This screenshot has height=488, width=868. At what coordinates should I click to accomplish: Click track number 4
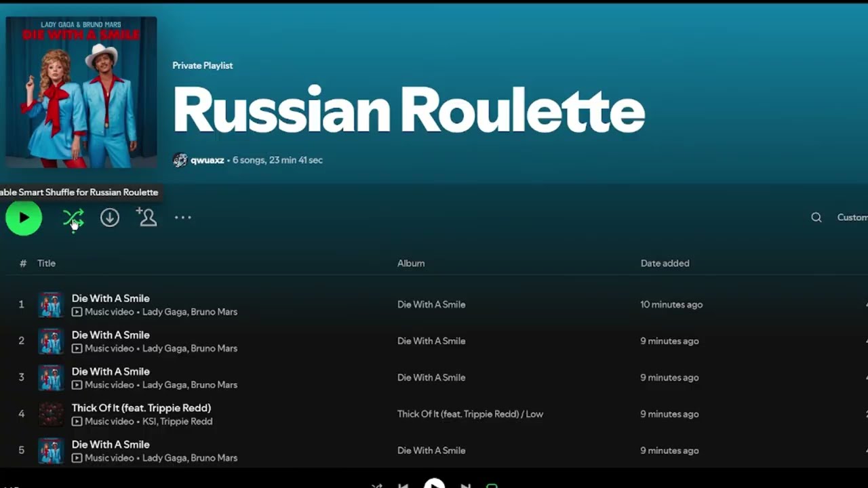pyautogui.click(x=21, y=414)
